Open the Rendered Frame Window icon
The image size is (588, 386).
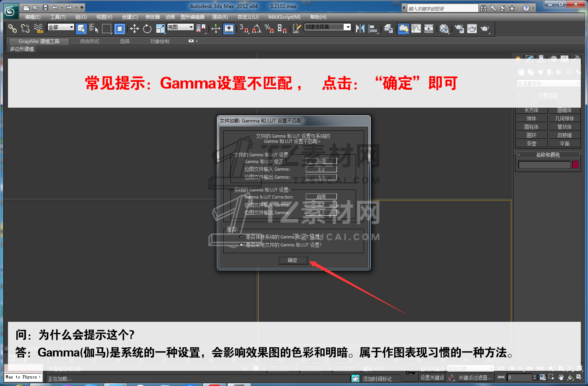pos(472,28)
